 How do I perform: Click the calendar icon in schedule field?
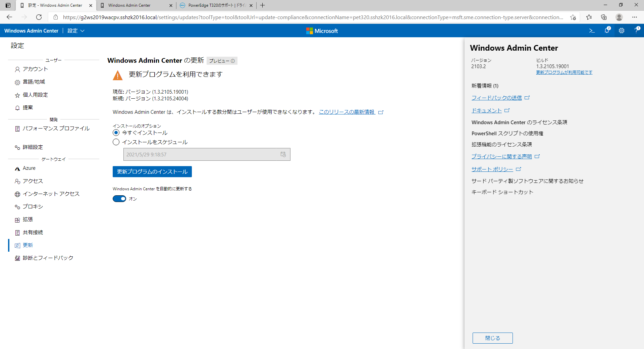(x=283, y=154)
